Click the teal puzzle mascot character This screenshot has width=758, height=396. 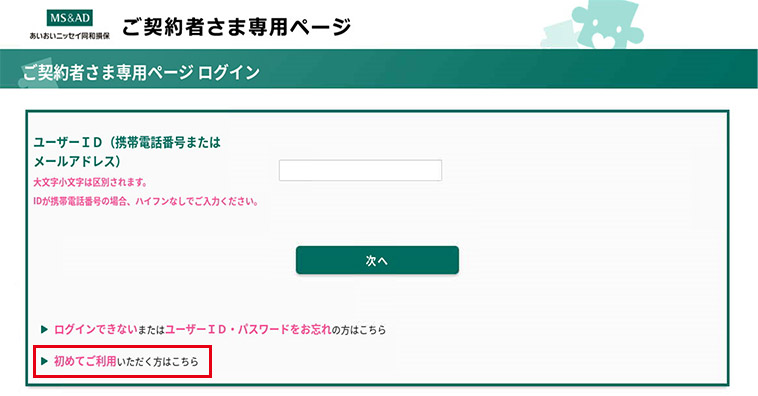click(x=607, y=23)
